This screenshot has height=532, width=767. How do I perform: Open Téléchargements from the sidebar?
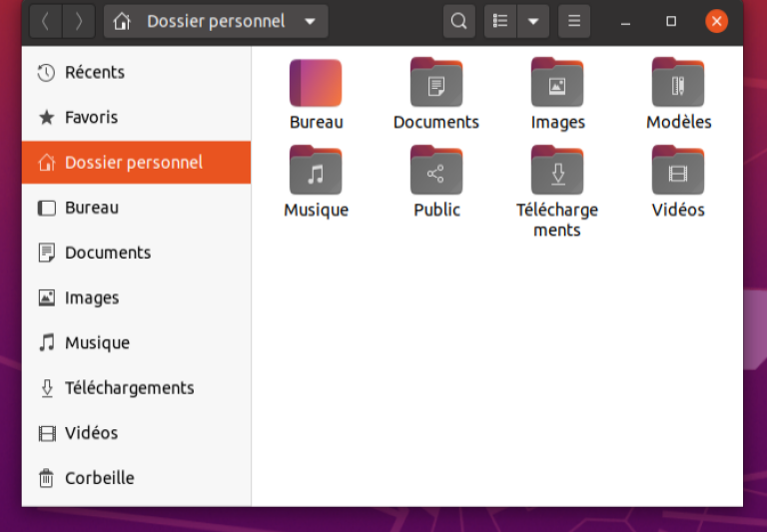pos(137,387)
